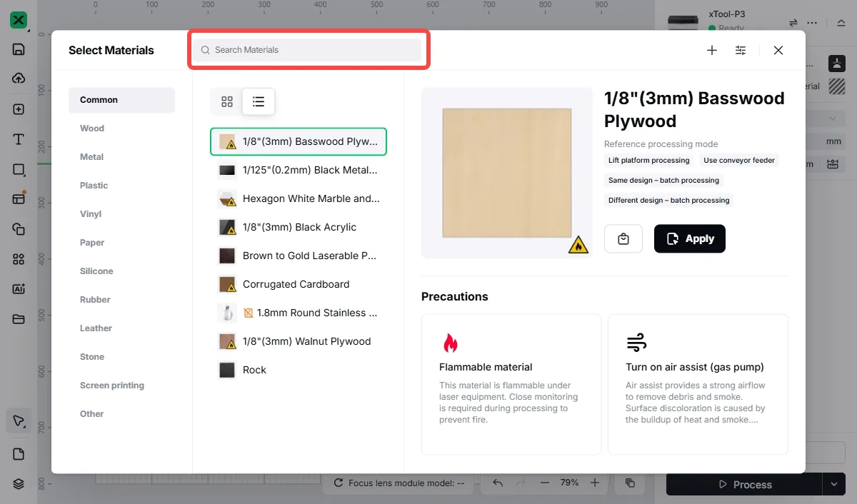Click the Basswood Plywood preview image
The height and width of the screenshot is (504, 857).
(507, 173)
